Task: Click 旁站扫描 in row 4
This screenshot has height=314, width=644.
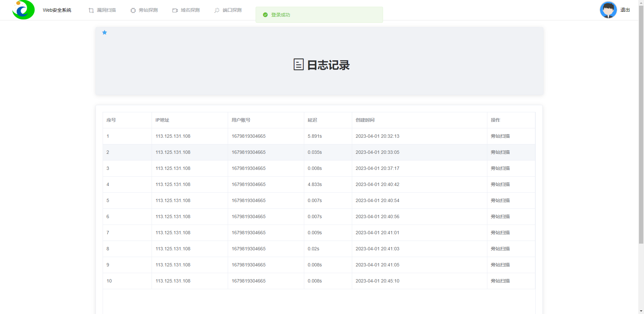Action: [x=500, y=184]
